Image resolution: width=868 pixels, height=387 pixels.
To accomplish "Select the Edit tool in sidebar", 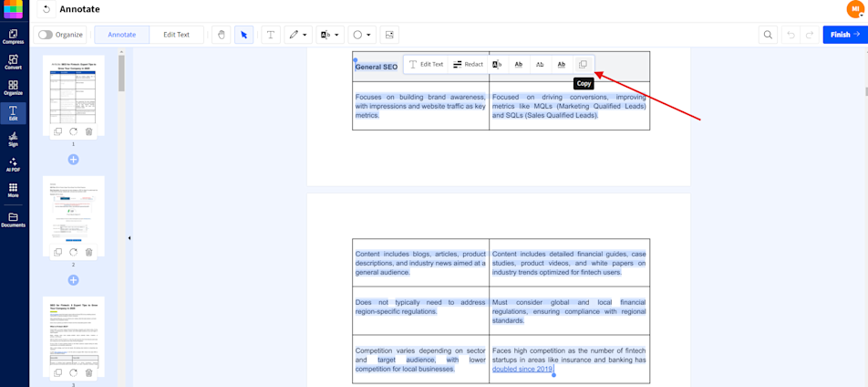I will pos(13,113).
